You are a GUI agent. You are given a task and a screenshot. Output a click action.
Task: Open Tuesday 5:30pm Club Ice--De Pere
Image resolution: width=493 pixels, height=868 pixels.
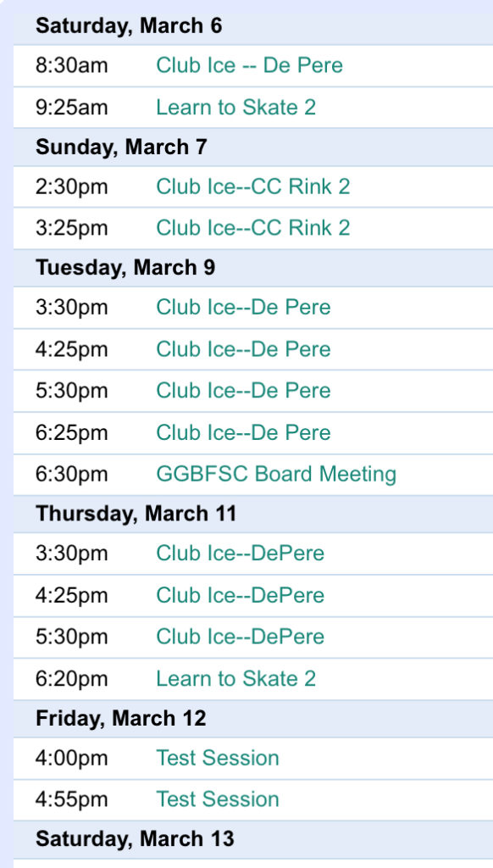tap(243, 390)
